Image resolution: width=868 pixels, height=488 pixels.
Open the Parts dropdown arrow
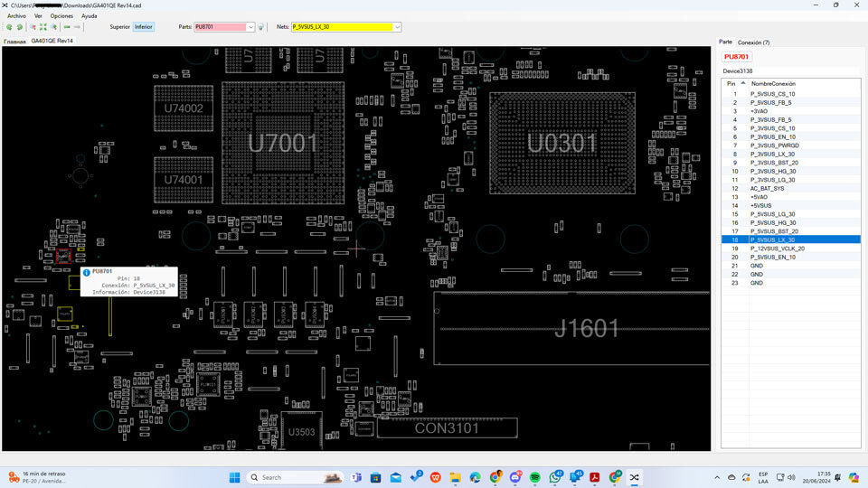pyautogui.click(x=250, y=26)
